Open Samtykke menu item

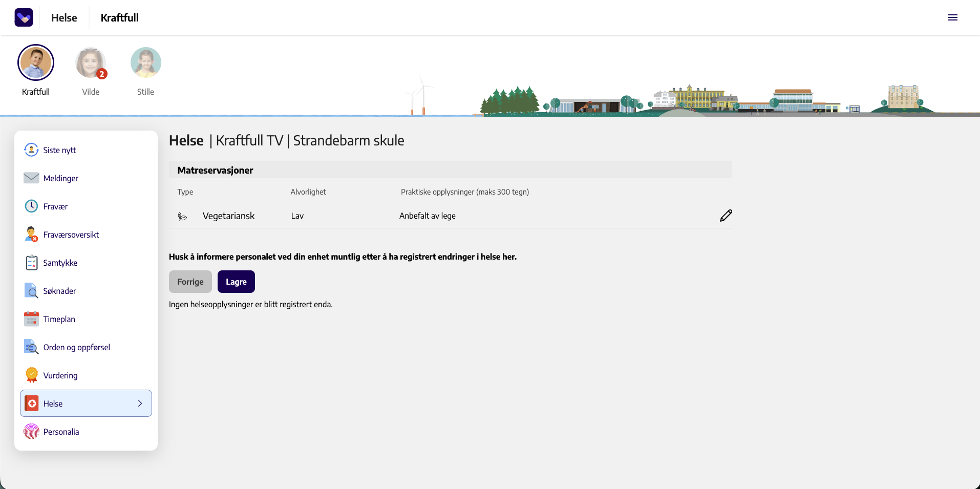click(86, 263)
